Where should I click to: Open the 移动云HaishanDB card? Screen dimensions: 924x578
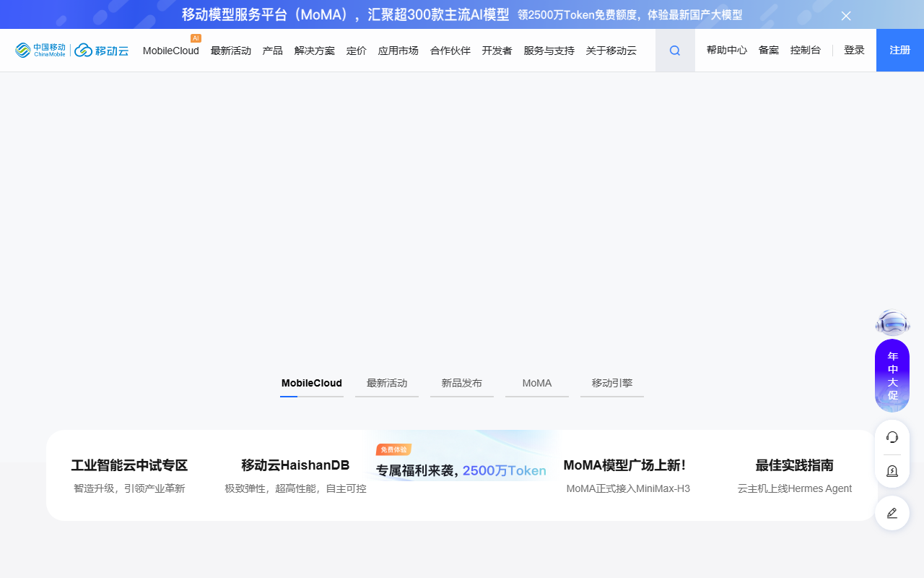pyautogui.click(x=295, y=475)
